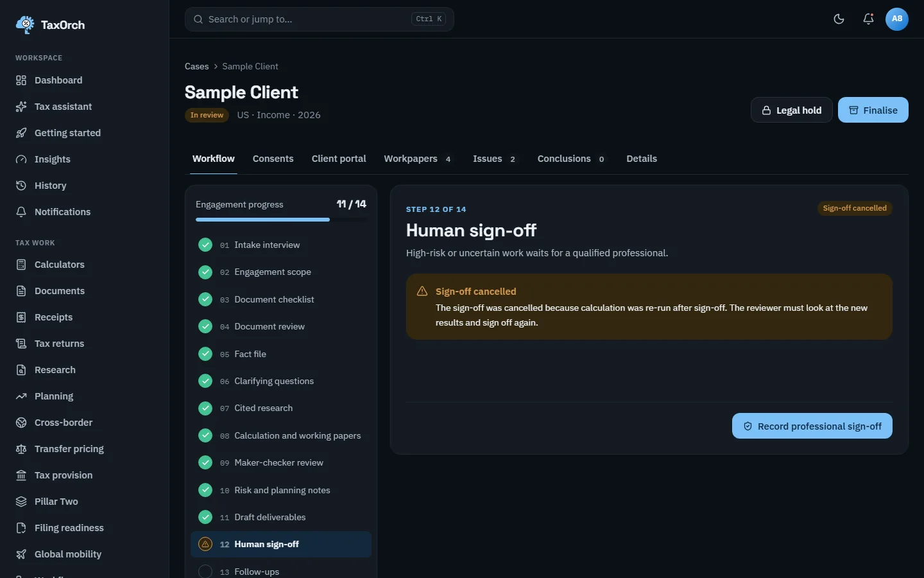Open the Workpapers tab
The width and height of the screenshot is (924, 578).
(x=418, y=159)
